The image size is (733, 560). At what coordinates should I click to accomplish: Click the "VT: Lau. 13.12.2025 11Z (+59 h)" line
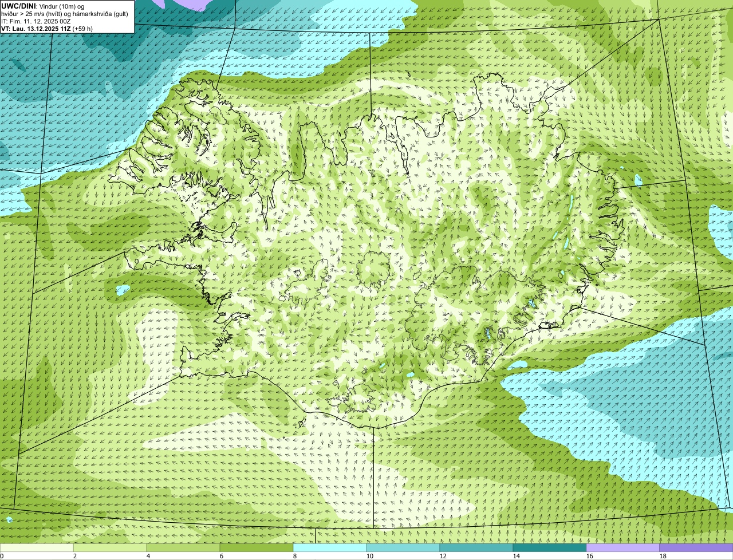tap(47, 28)
